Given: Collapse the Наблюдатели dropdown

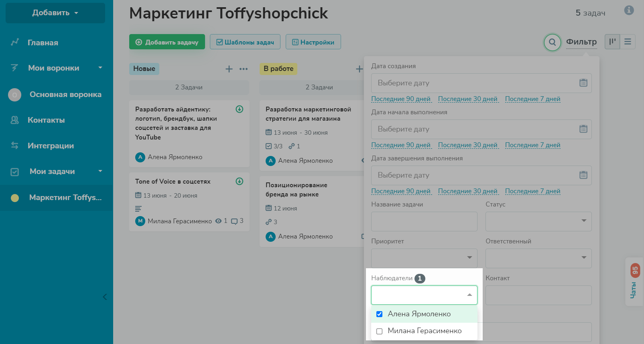Looking at the screenshot, I should tap(469, 295).
